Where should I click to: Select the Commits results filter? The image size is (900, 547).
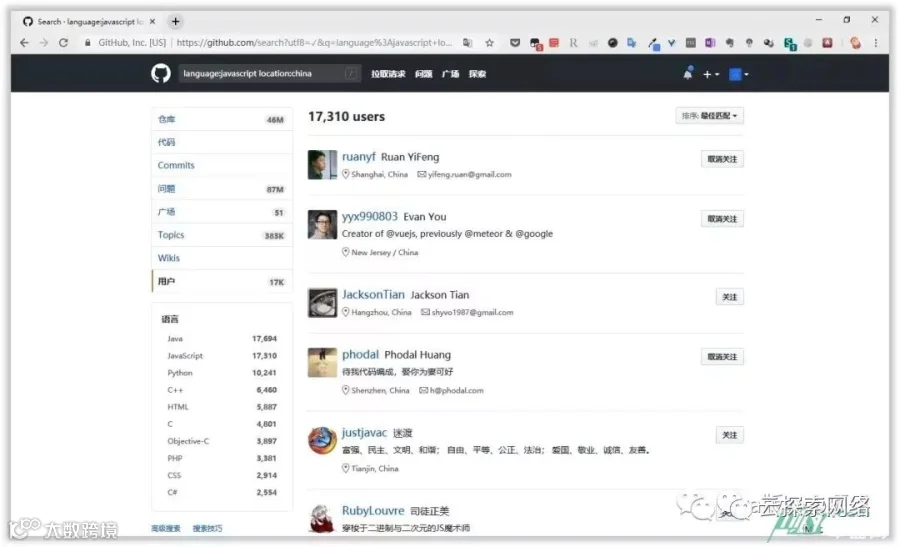pos(222,165)
